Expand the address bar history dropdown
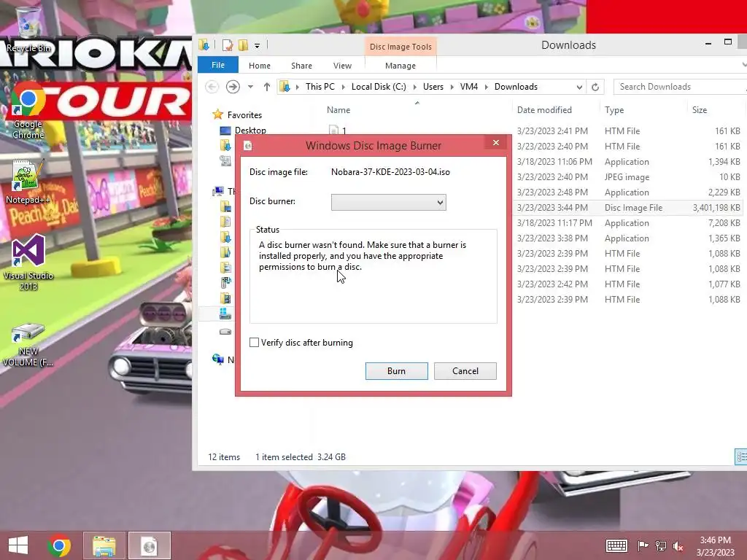 [x=579, y=87]
